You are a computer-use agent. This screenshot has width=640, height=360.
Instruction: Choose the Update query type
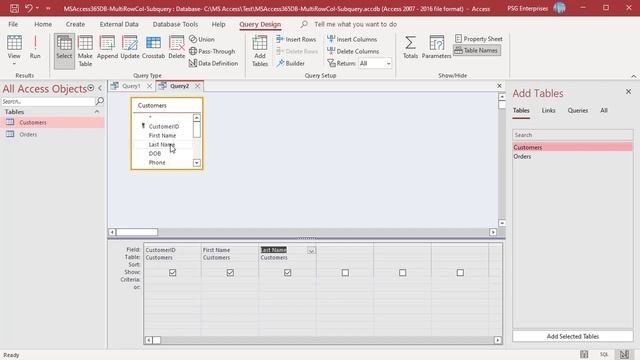click(x=130, y=47)
